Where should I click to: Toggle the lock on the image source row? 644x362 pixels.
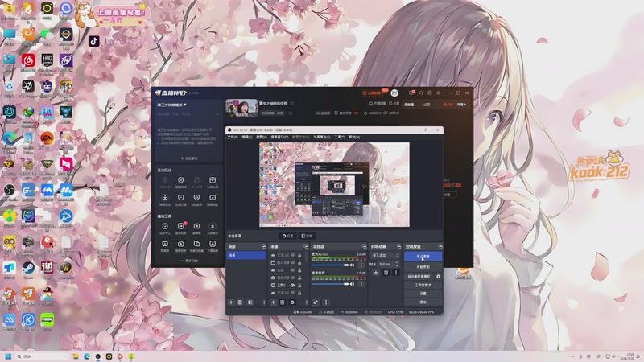coord(299,285)
